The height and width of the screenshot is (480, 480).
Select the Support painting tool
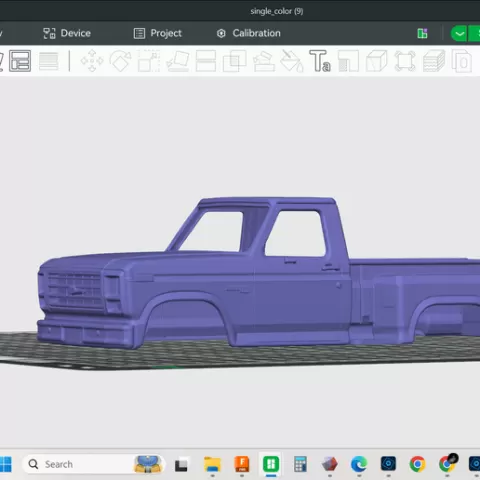pos(264,61)
